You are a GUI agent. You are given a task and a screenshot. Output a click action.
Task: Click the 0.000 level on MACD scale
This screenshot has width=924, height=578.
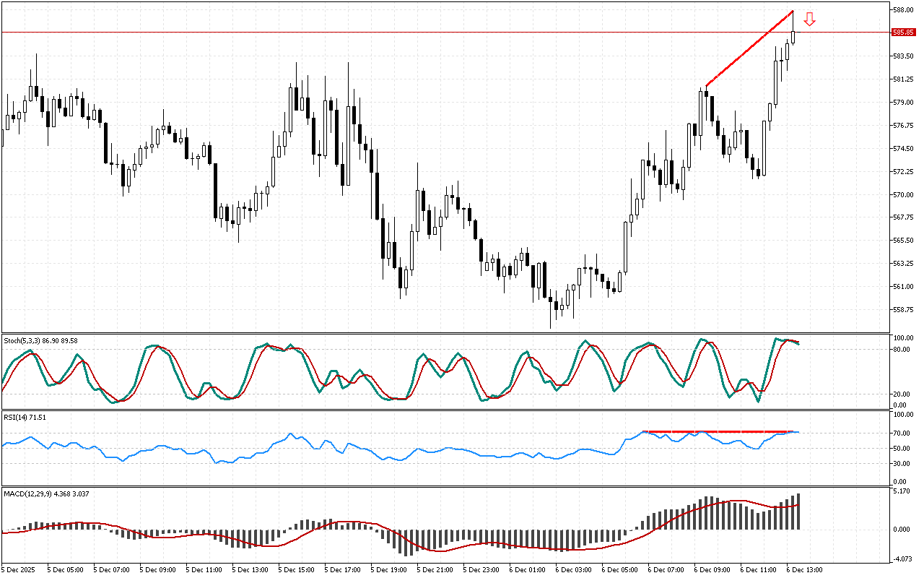[x=902, y=529]
